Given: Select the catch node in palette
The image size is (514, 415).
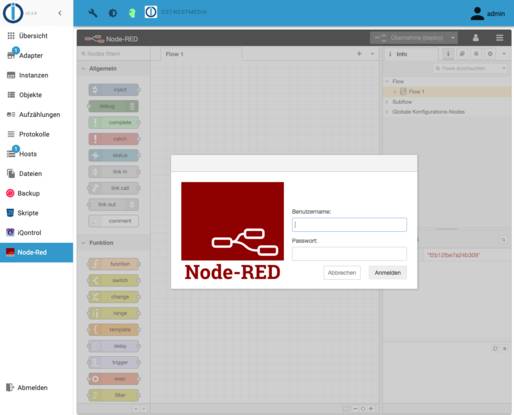Looking at the screenshot, I should pos(114,139).
